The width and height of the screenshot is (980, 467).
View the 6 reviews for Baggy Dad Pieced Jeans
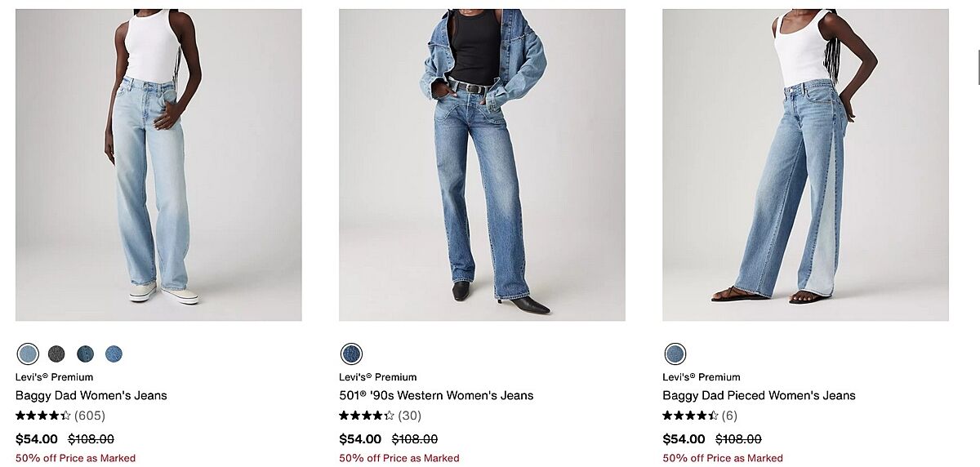(x=729, y=416)
